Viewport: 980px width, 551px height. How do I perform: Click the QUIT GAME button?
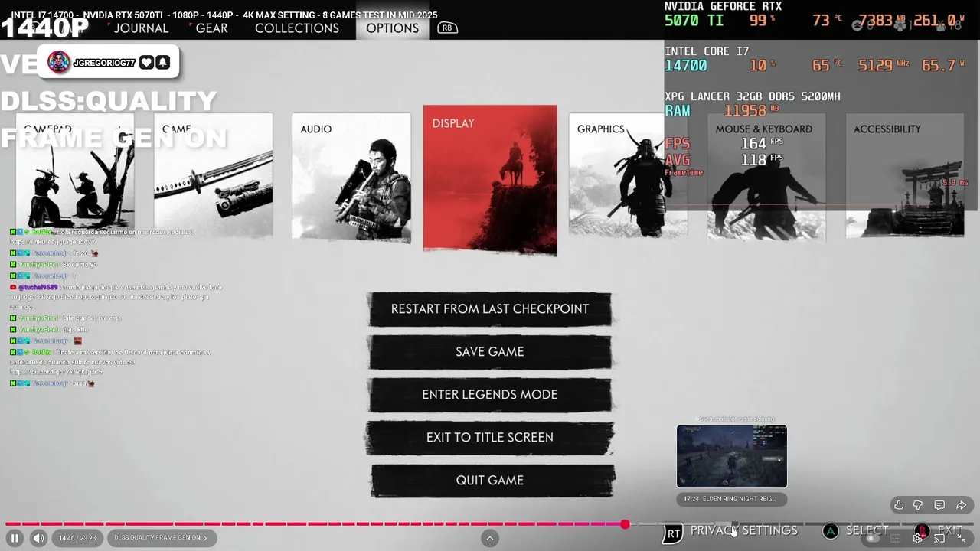click(490, 481)
